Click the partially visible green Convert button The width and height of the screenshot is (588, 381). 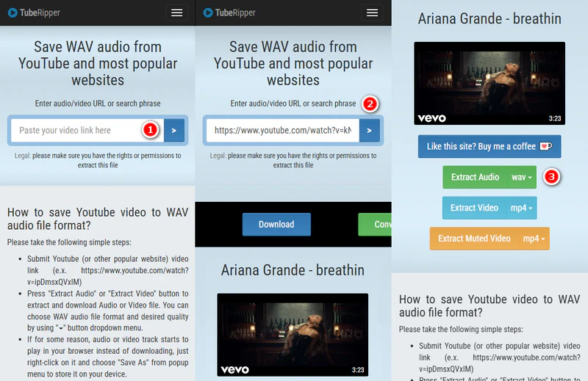pyautogui.click(x=374, y=225)
